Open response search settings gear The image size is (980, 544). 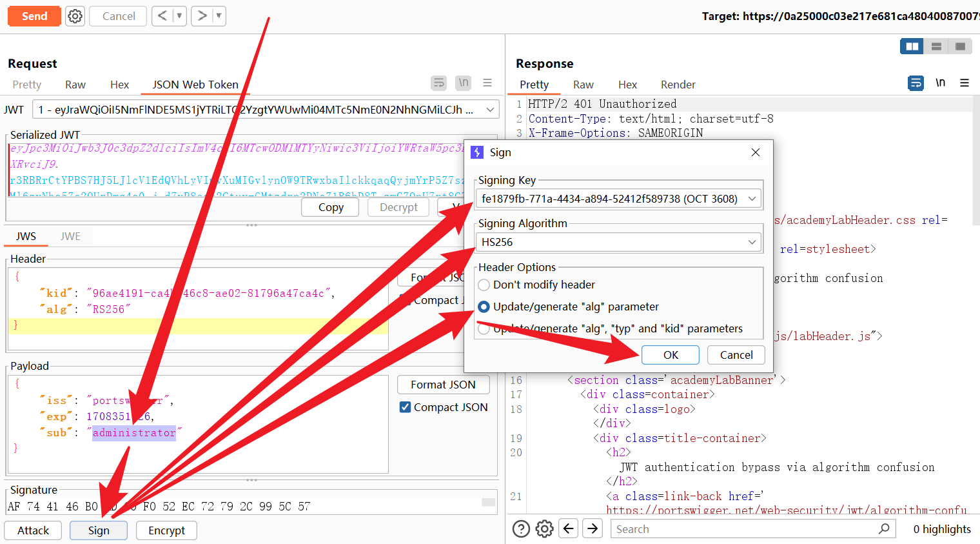545,529
